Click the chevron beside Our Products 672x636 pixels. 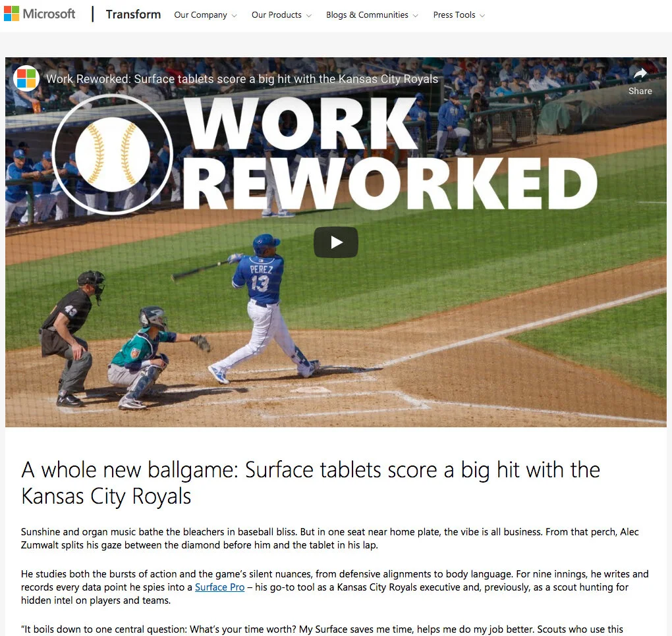[309, 16]
